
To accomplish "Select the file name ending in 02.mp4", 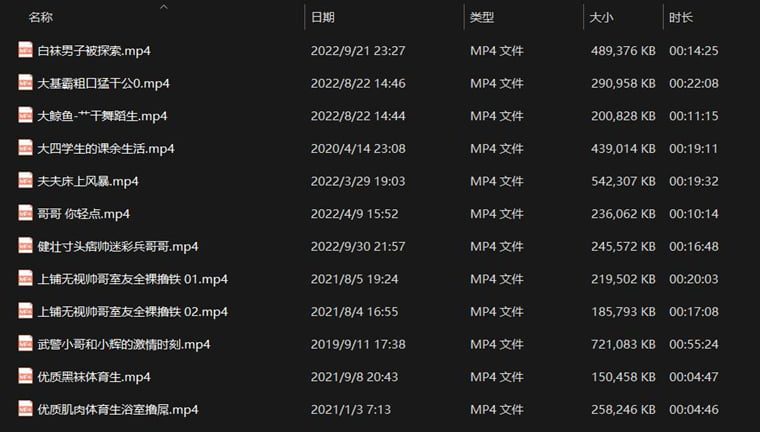I will (x=133, y=312).
